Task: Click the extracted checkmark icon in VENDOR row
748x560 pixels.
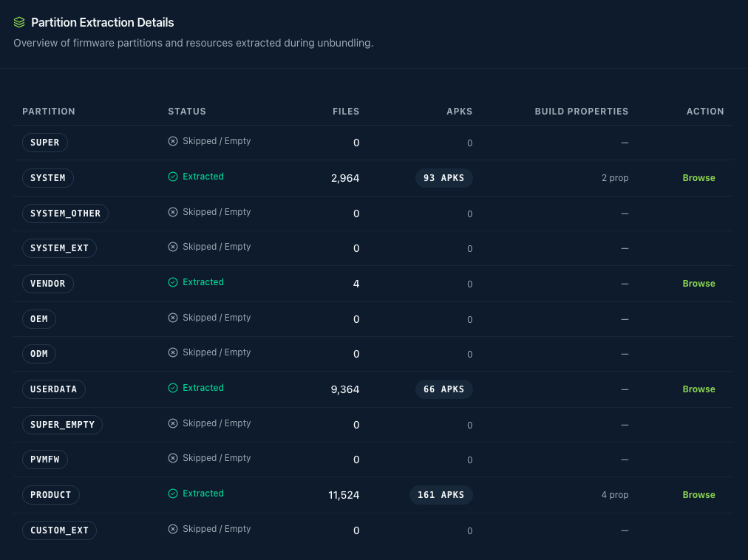Action: point(173,282)
